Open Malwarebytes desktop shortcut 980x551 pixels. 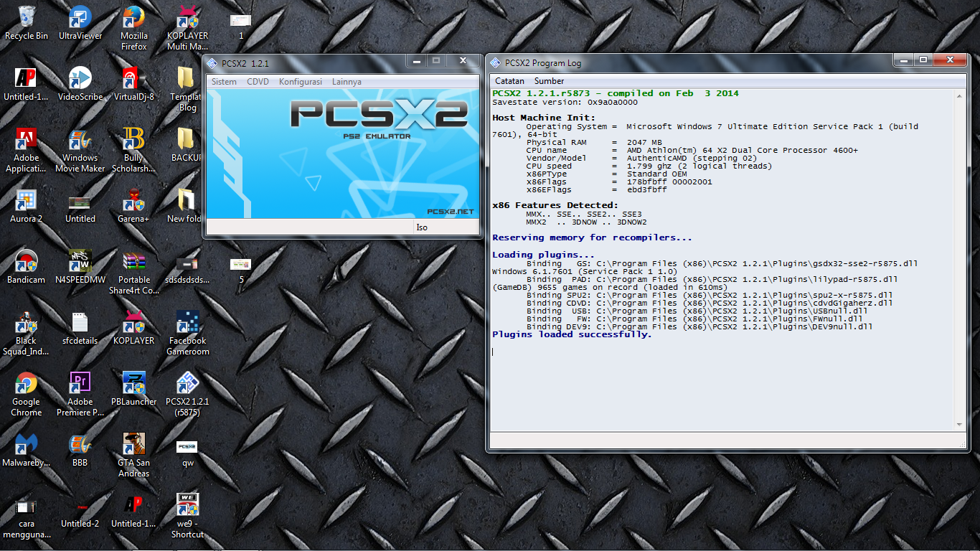point(27,450)
